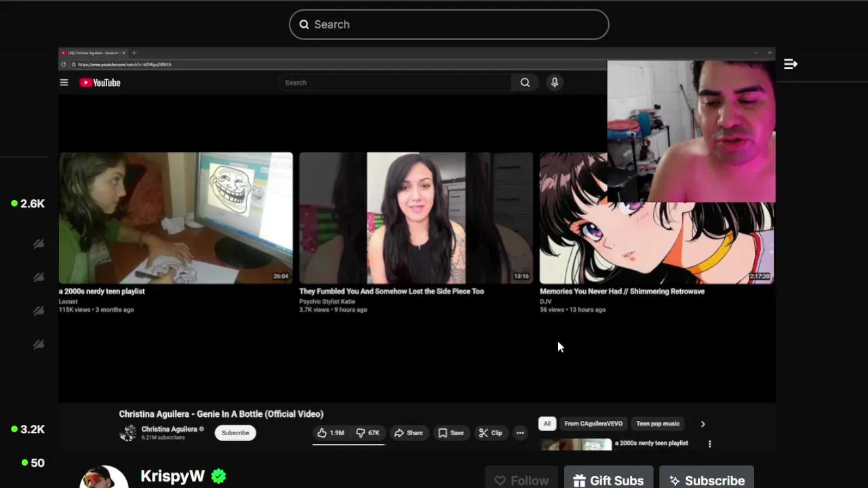Open sidebar channel with 50 viewers
This screenshot has width=868, height=488.
click(x=33, y=463)
